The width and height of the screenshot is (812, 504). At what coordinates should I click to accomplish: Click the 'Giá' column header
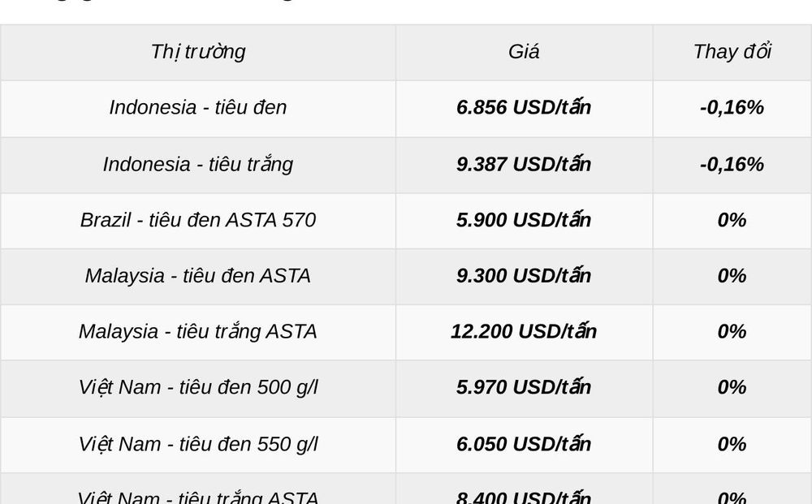coord(524,52)
